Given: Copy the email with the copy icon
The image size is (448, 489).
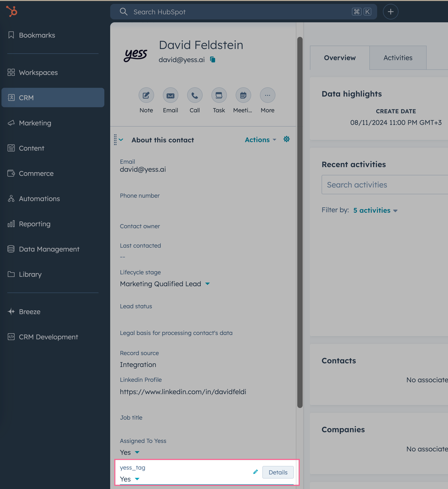Looking at the screenshot, I should coord(213,59).
